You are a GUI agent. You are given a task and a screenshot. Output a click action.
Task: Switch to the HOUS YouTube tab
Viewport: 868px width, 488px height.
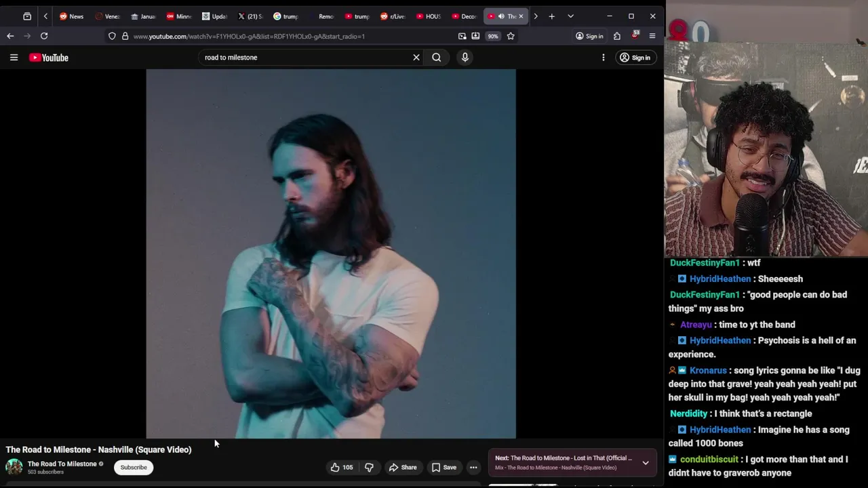pos(429,16)
